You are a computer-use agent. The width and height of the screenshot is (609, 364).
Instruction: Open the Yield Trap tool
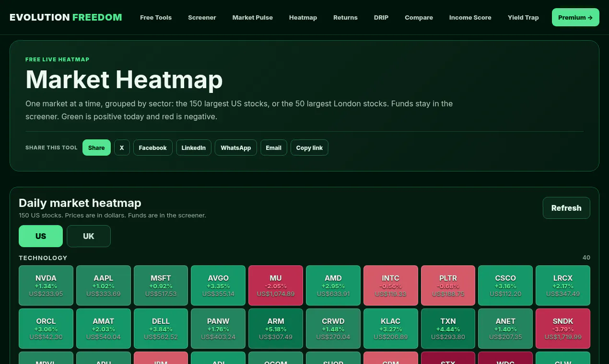(523, 17)
